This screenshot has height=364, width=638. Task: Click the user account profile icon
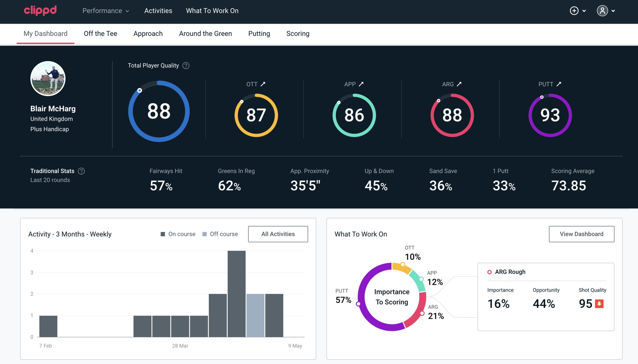coord(603,11)
